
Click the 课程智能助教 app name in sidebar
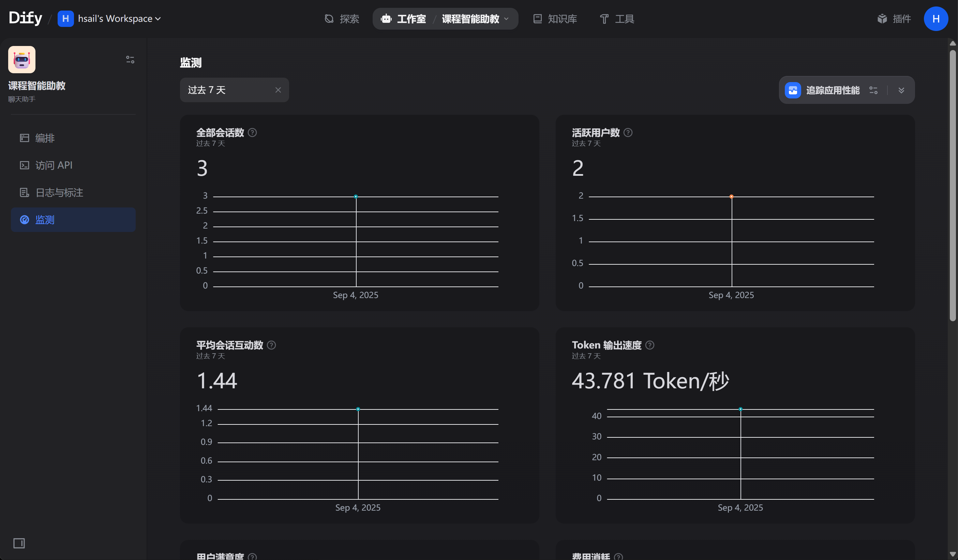tap(37, 85)
